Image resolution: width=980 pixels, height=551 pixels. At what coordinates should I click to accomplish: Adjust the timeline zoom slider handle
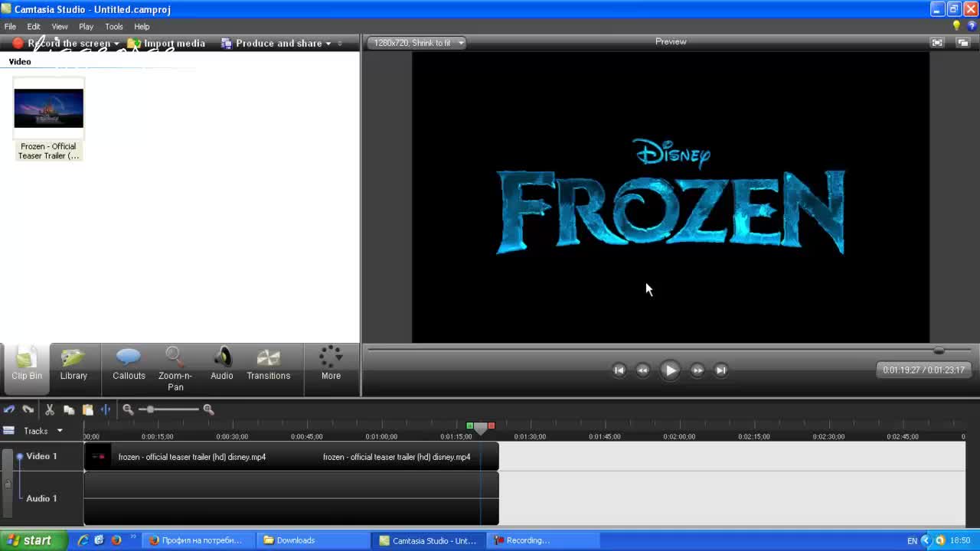pyautogui.click(x=150, y=409)
